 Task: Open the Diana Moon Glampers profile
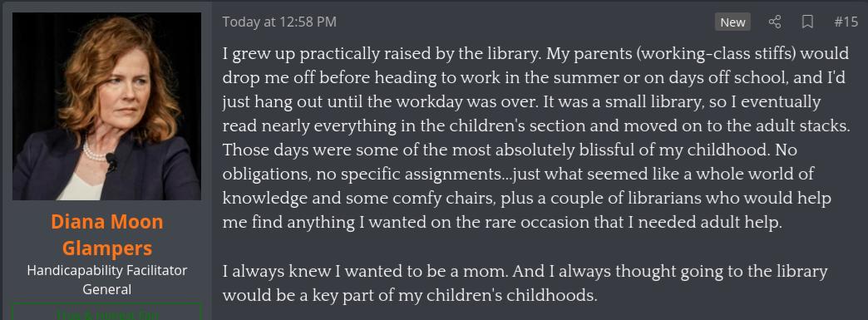[107, 234]
